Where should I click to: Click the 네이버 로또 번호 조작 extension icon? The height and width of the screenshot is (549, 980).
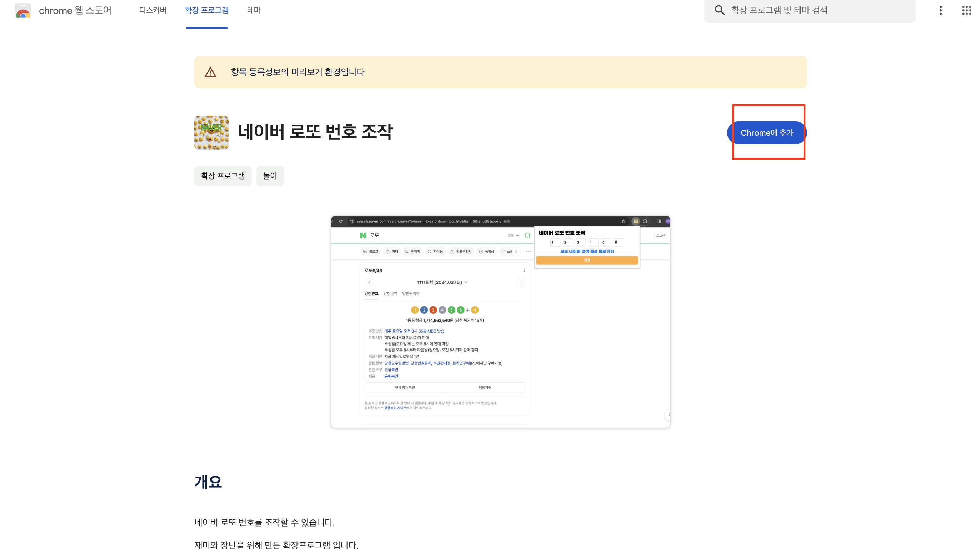pyautogui.click(x=211, y=133)
